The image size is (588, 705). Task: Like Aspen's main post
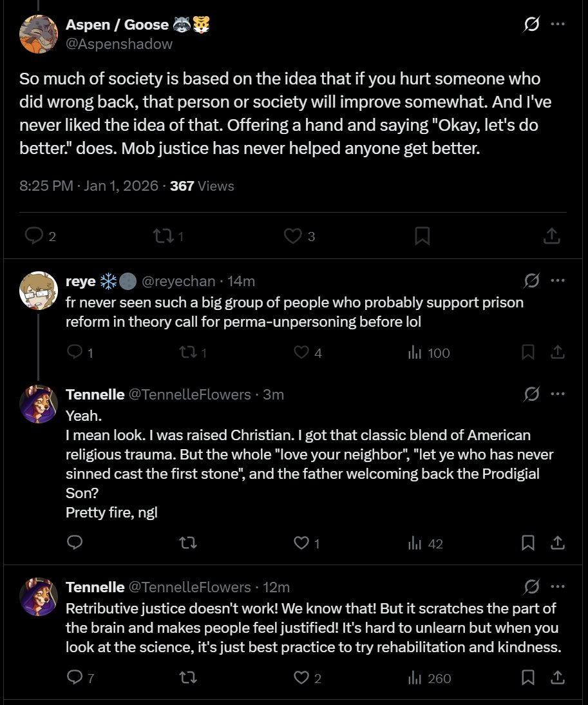coord(293,237)
